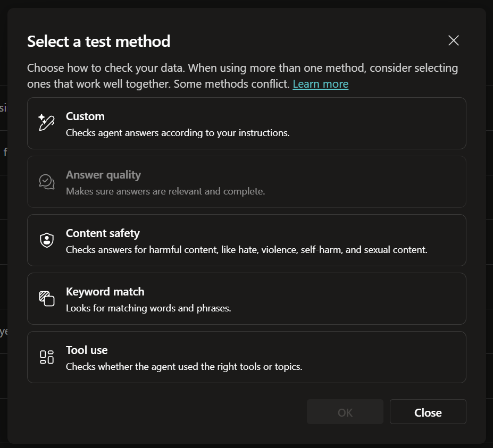This screenshot has width=493, height=448.
Task: Confirm selection with the OK button
Action: [x=345, y=411]
